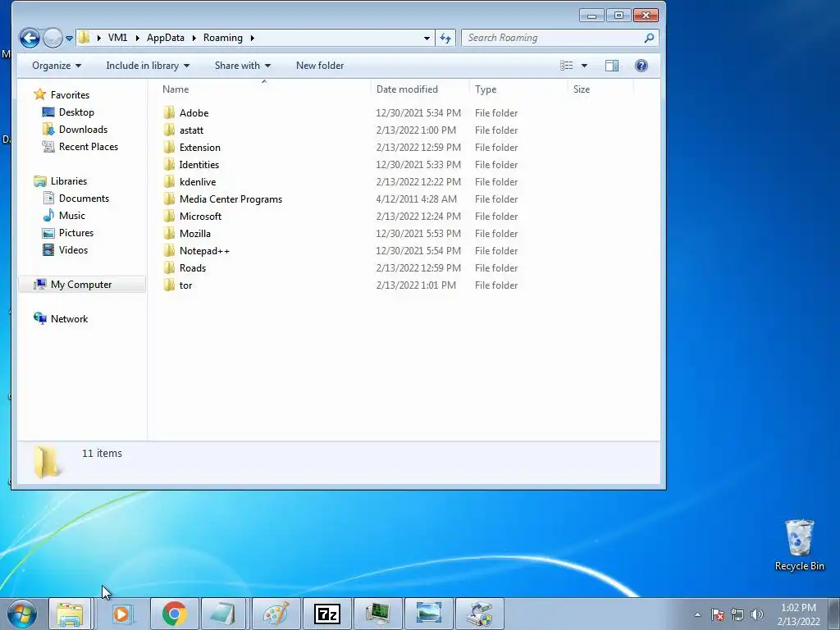The width and height of the screenshot is (840, 630).
Task: Open the address bar history dropdown
Action: (x=427, y=38)
